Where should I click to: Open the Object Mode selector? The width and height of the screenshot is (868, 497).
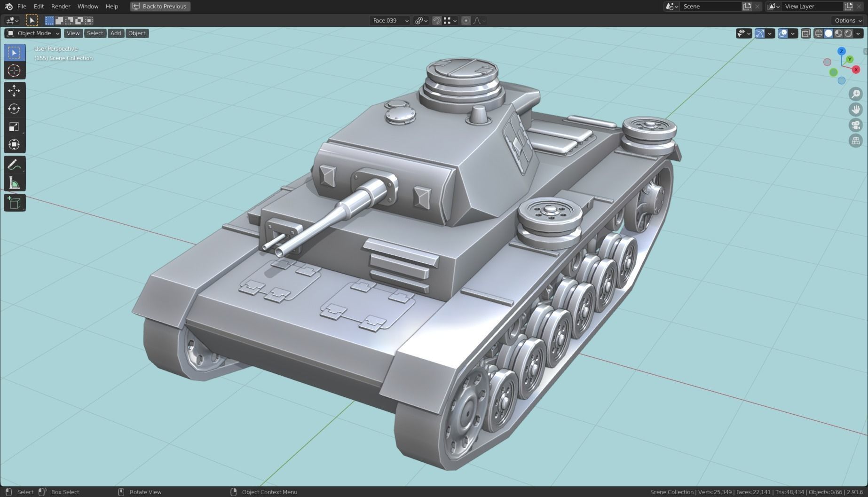pyautogui.click(x=33, y=33)
